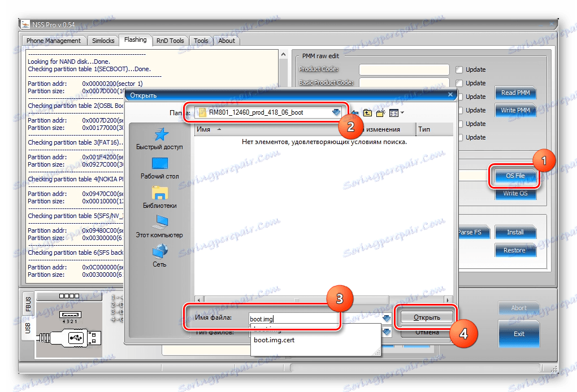
Task: Go to Desktop (Рабочий стол) in sidebar
Action: click(160, 168)
